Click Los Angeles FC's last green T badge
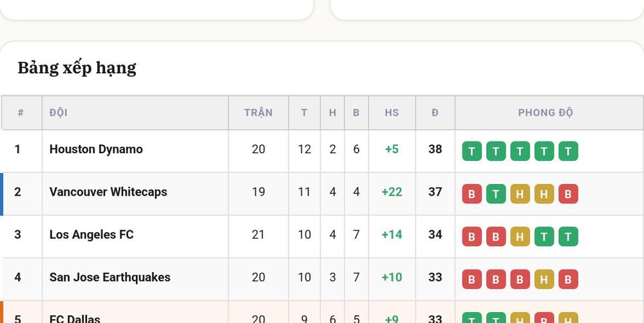Screen dimensions: 644x323 568,237
